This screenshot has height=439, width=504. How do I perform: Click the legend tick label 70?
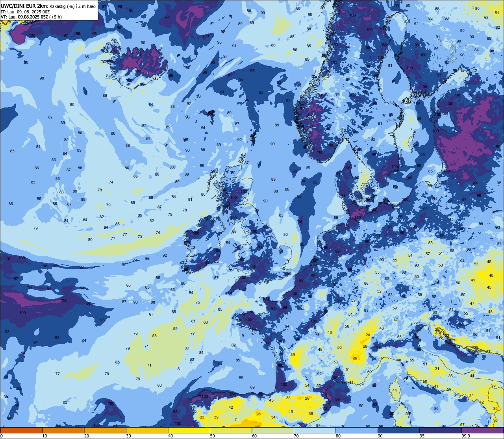click(296, 436)
